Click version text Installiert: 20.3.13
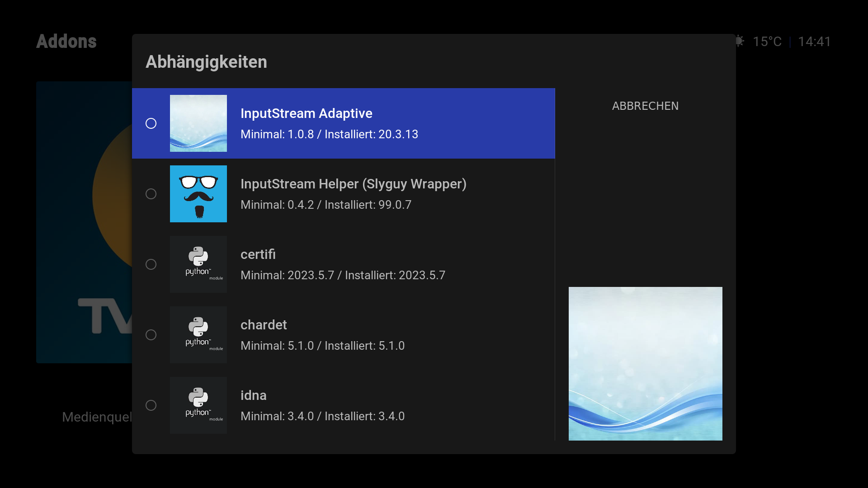The height and width of the screenshot is (488, 868). tap(372, 134)
